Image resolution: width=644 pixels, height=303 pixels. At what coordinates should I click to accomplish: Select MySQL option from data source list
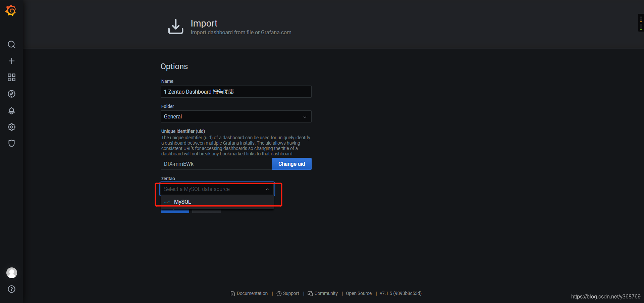point(217,202)
